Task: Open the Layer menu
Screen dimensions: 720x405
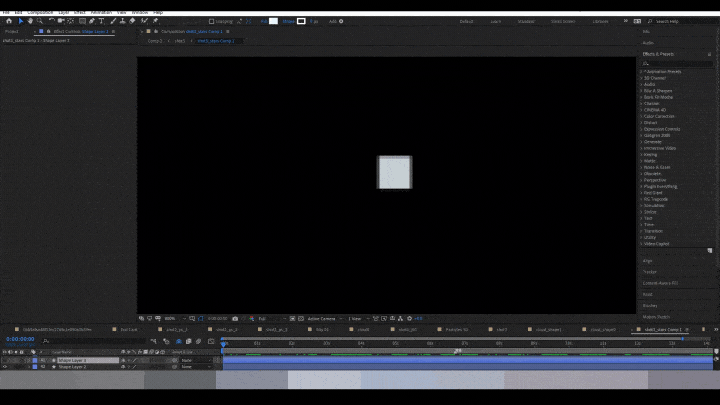Action: [x=64, y=12]
